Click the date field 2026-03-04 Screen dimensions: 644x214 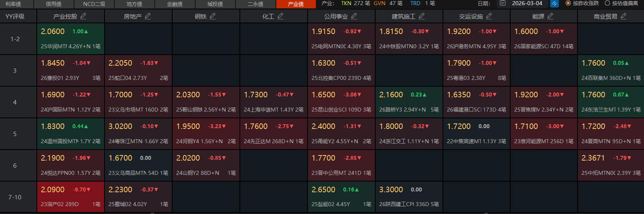point(527,3)
